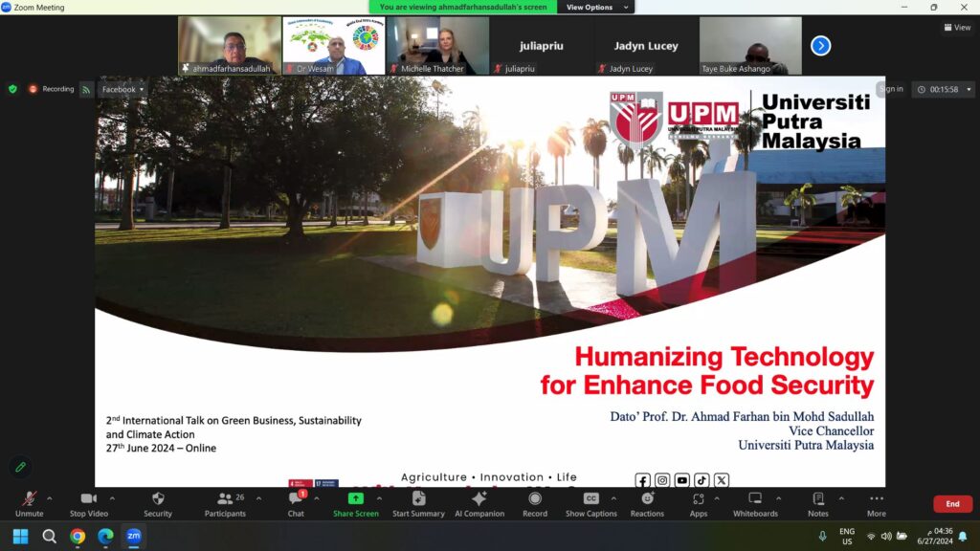The image size is (980, 551).
Task: Open the green annotate pencil tool
Action: tap(21, 467)
